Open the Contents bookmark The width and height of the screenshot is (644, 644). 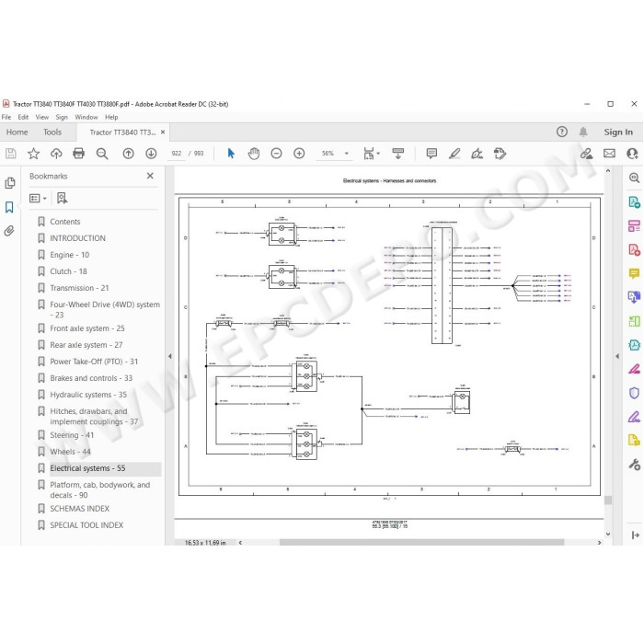click(x=65, y=222)
